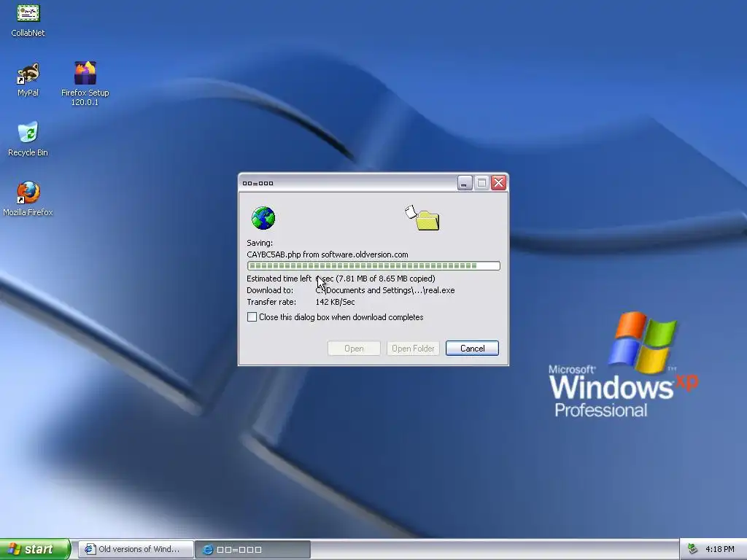Click the 4:18 PM taskbar clock
747x560 pixels.
pos(720,549)
